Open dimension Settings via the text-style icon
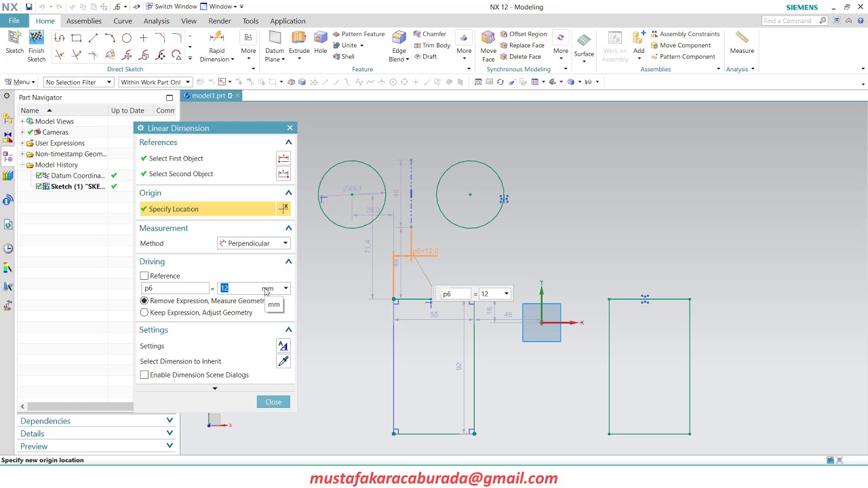This screenshot has width=868, height=488. [283, 346]
